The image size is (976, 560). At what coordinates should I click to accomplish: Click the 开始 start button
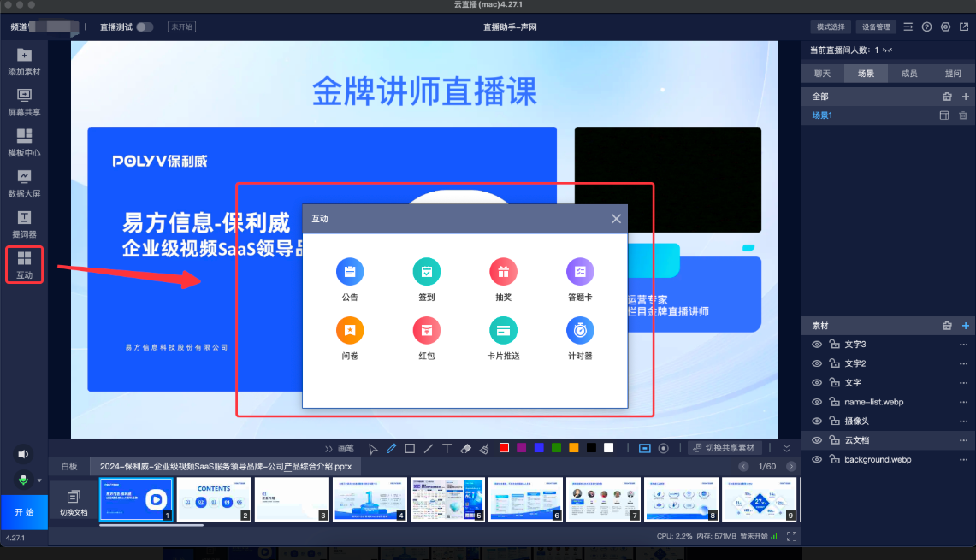click(24, 512)
